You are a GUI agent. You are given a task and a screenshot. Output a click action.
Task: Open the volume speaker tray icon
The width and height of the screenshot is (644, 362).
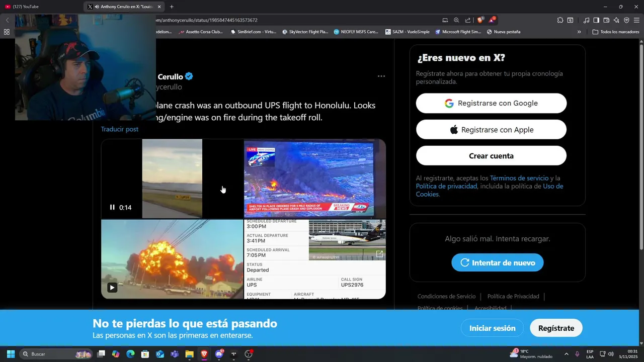611,354
